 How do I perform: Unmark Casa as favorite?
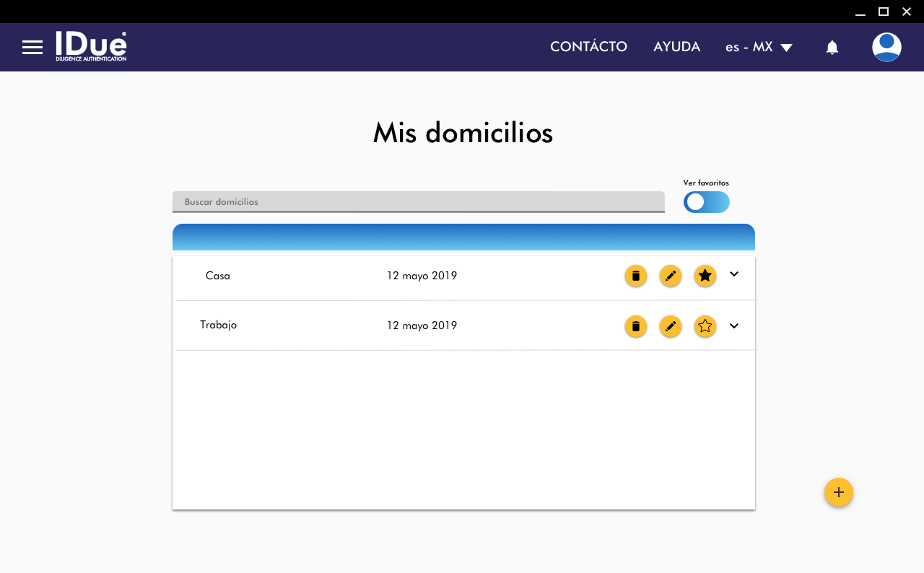[705, 276]
